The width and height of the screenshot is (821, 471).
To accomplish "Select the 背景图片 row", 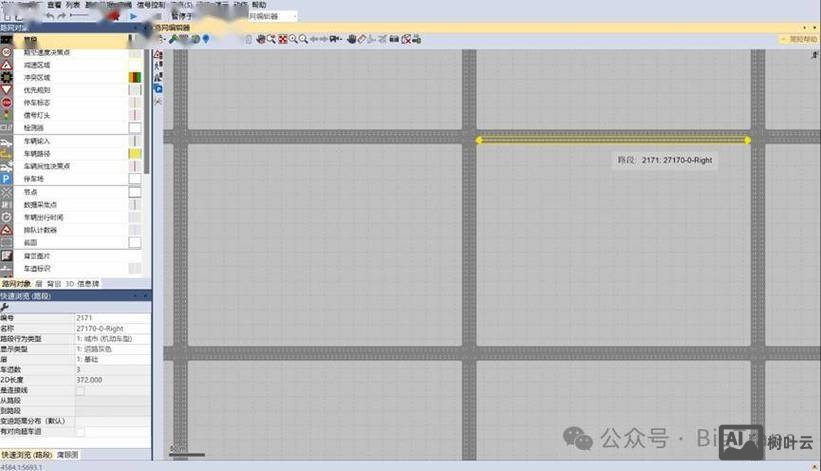I will (71, 256).
